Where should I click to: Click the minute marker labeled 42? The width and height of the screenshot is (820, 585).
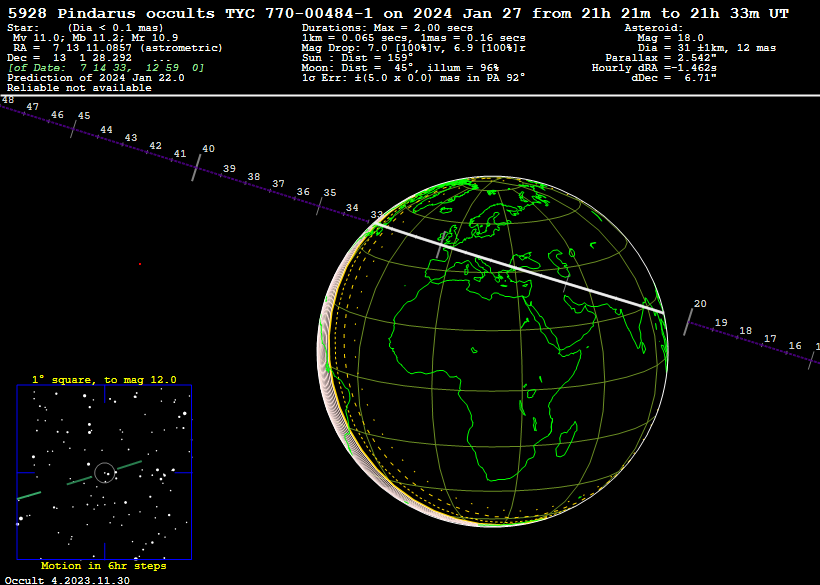[155, 145]
